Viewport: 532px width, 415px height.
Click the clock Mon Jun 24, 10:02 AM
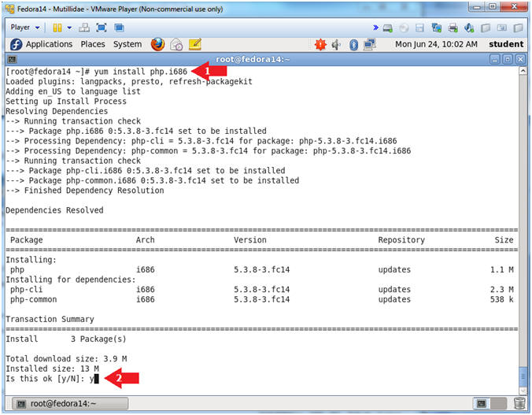click(x=436, y=44)
